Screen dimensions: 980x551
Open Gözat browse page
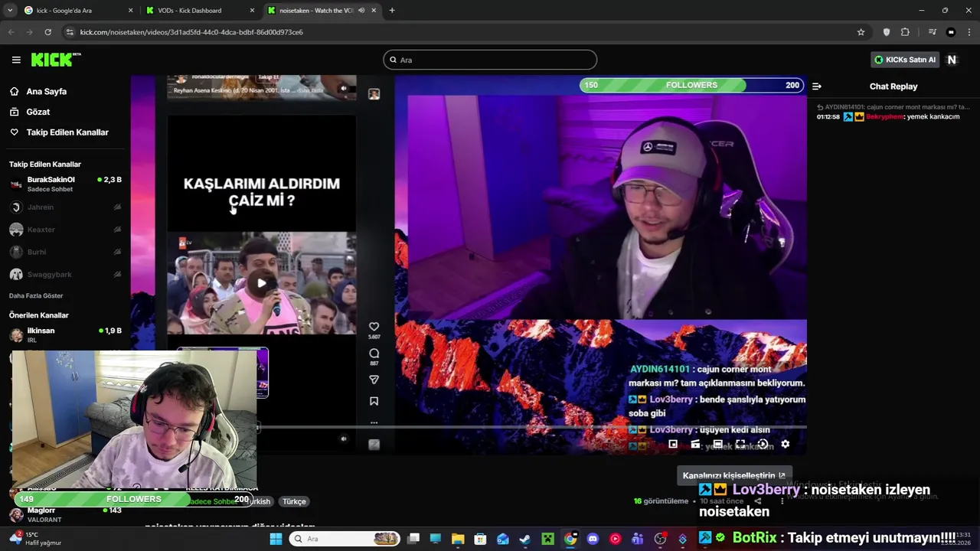(38, 112)
